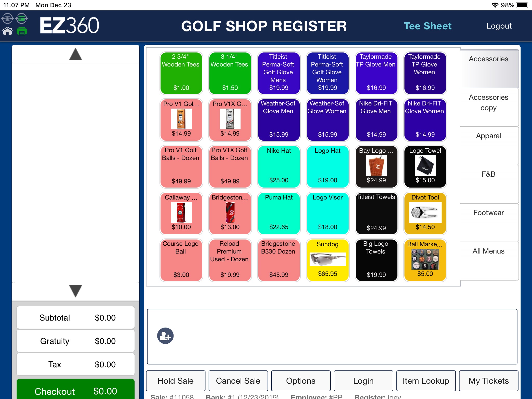Tap the add customer icon
The image size is (532, 399).
pyautogui.click(x=165, y=336)
